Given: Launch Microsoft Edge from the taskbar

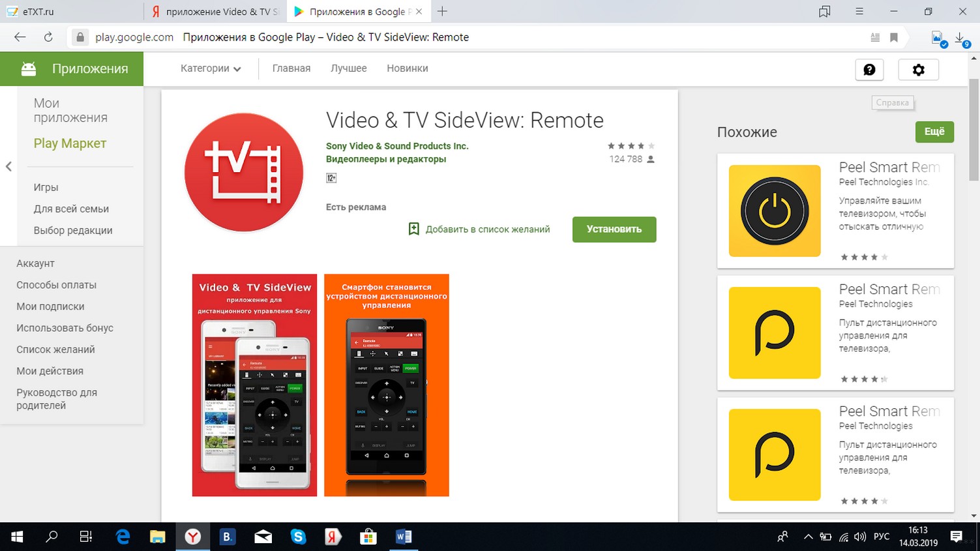Looking at the screenshot, I should click(x=123, y=537).
